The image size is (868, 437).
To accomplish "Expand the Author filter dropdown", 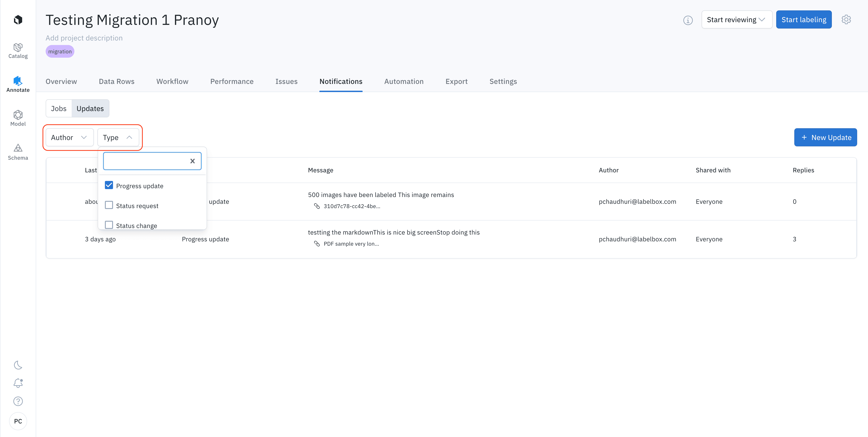I will coord(70,137).
